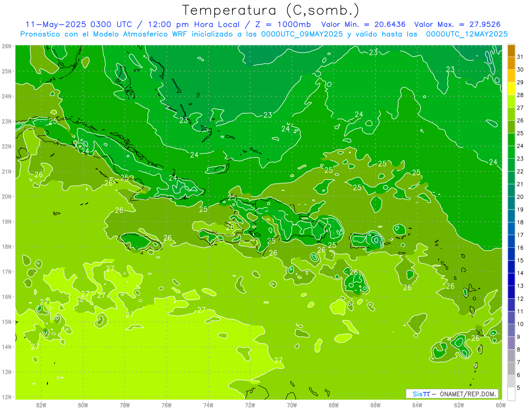Click the '20N' latitude axis label

[7, 196]
